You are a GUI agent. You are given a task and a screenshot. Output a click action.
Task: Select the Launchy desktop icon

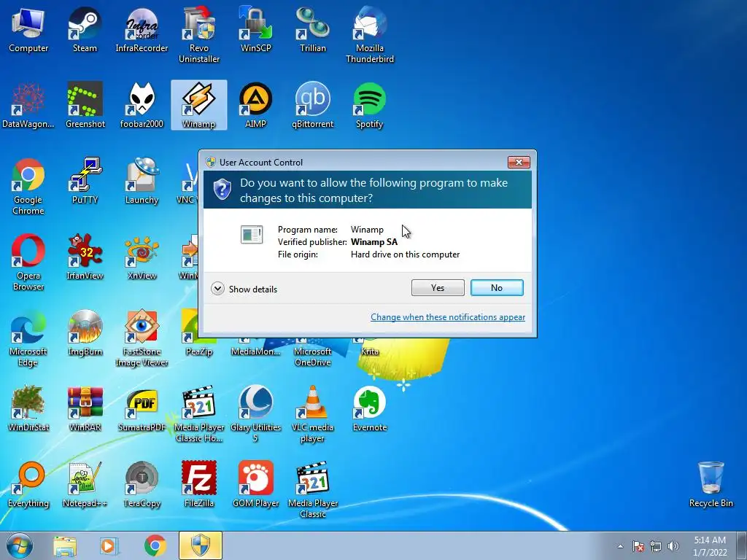tap(142, 182)
